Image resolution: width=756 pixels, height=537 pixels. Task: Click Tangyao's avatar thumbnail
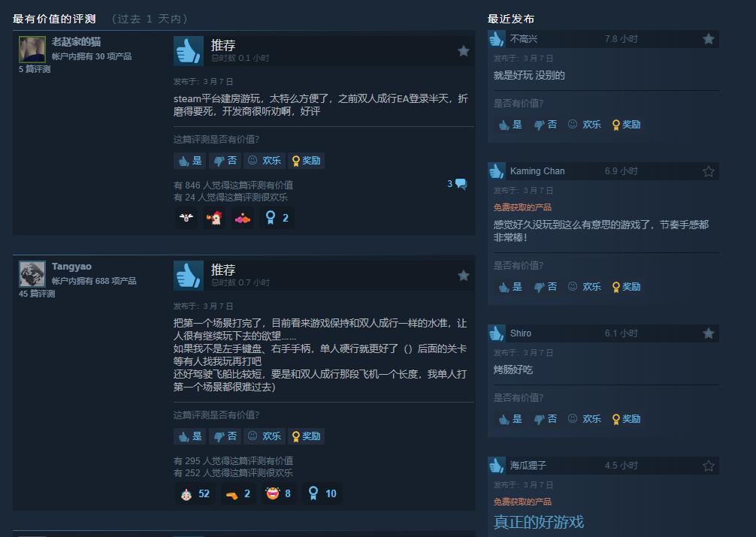click(x=32, y=274)
